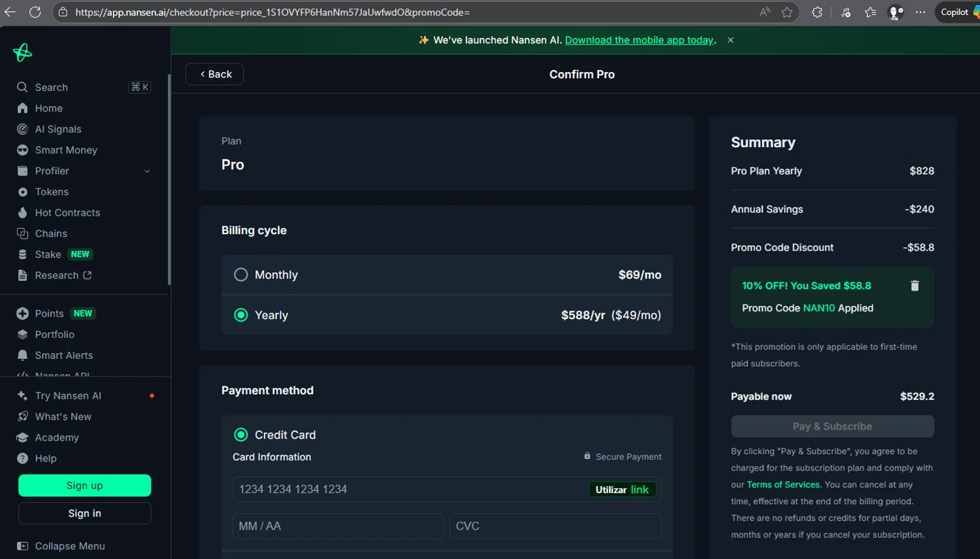Open the Terms of Services link

[783, 484]
